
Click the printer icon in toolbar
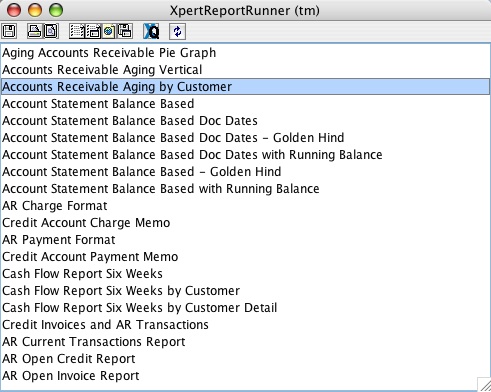pos(34,31)
